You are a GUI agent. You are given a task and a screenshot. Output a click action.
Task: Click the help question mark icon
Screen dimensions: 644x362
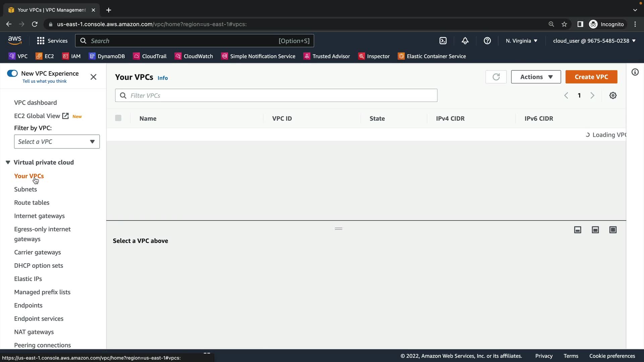[487, 41]
